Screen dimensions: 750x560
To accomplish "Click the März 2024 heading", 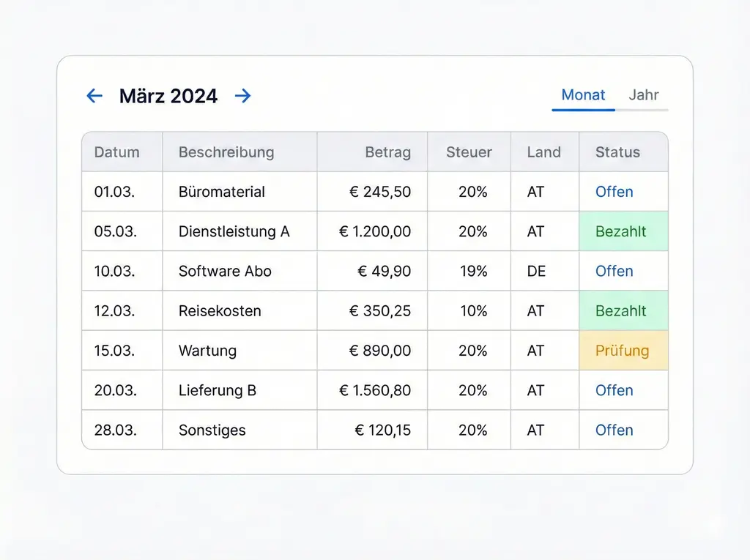I will [168, 96].
